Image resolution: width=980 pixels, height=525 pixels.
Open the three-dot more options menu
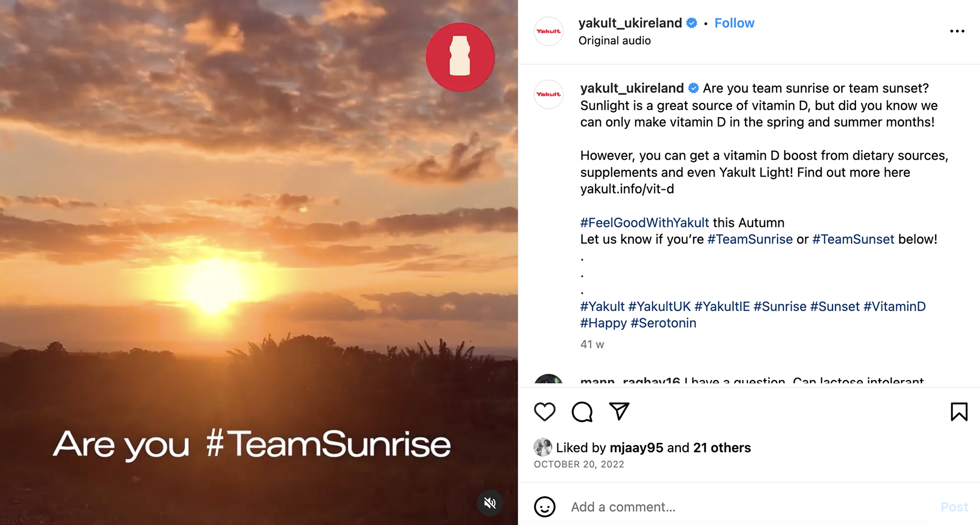pyautogui.click(x=957, y=31)
